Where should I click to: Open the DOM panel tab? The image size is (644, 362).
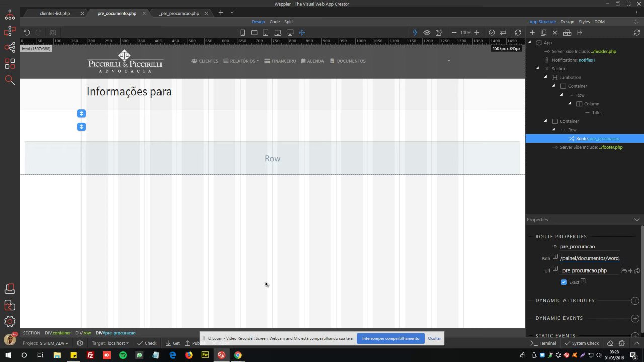[x=599, y=22]
